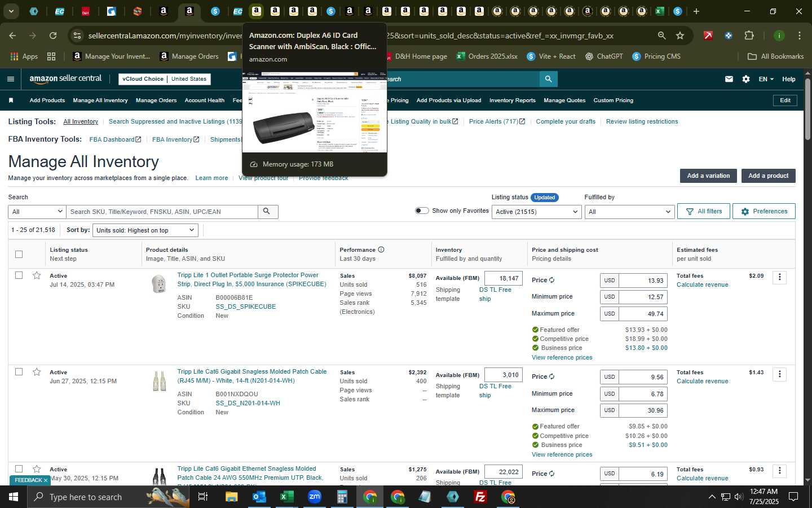812x508 pixels.
Task: Open Listing status Active (21515) dropdown
Action: [536, 212]
